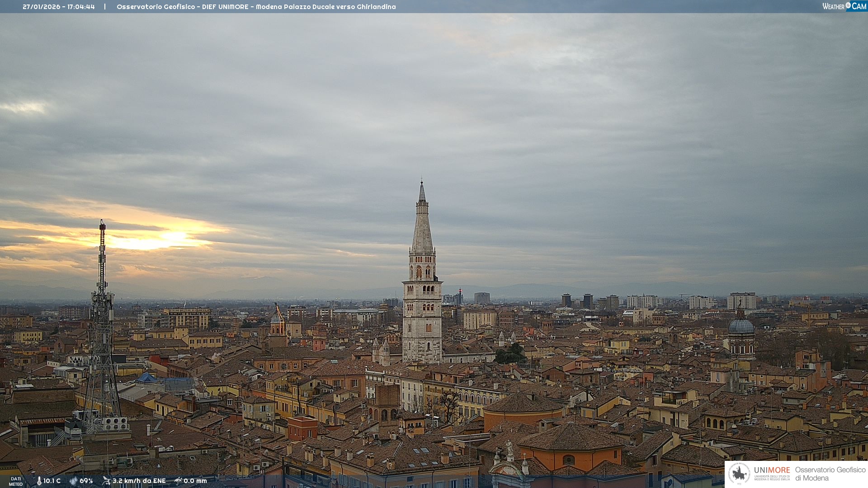This screenshot has width=868, height=488.
Task: Click the UNIMORE wordmark text
Action: tap(772, 470)
